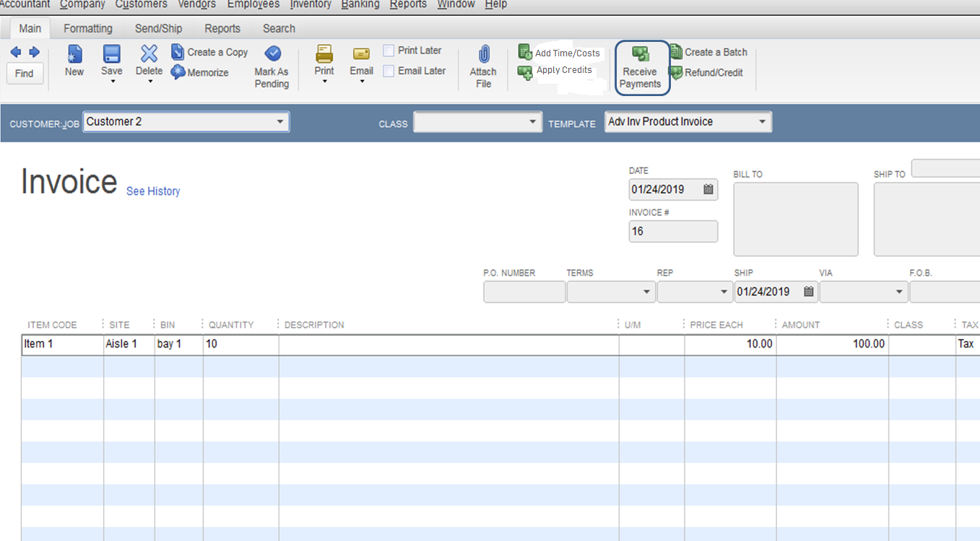
Task: Switch to the Formatting tab
Action: (x=88, y=28)
